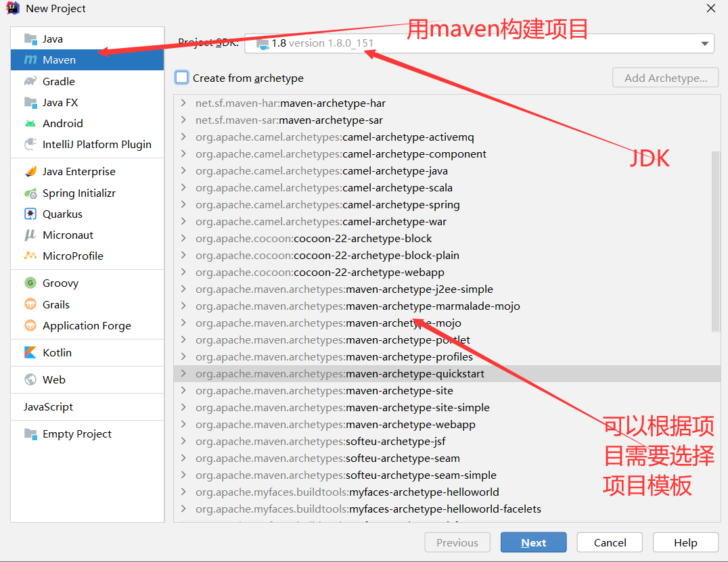Click the Previous button
The height and width of the screenshot is (562, 728).
(x=457, y=542)
